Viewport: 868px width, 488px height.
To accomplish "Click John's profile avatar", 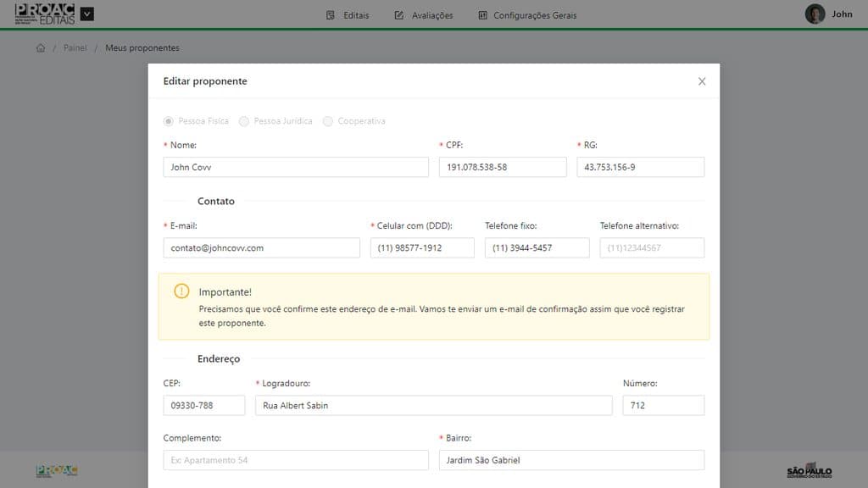I will (x=815, y=14).
